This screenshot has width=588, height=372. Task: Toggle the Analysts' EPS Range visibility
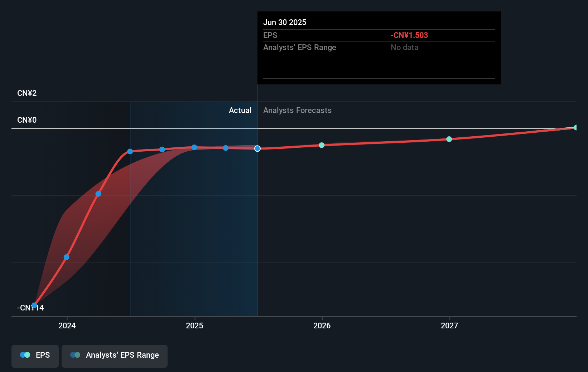pos(115,355)
